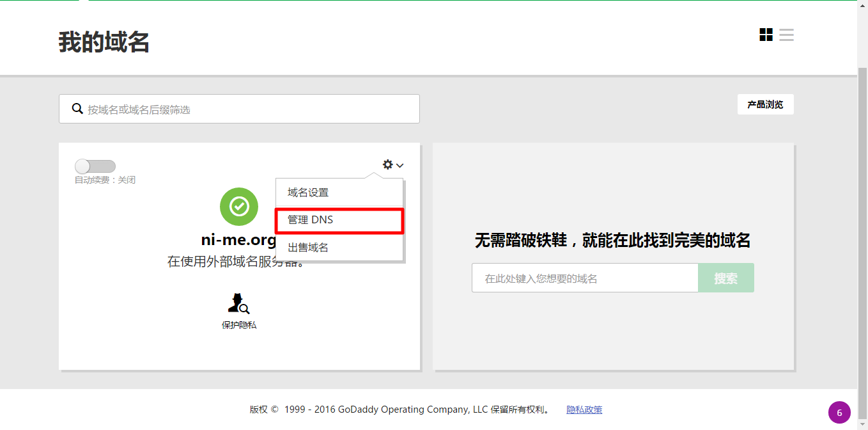Select 出售域名 from the menu

click(308, 248)
